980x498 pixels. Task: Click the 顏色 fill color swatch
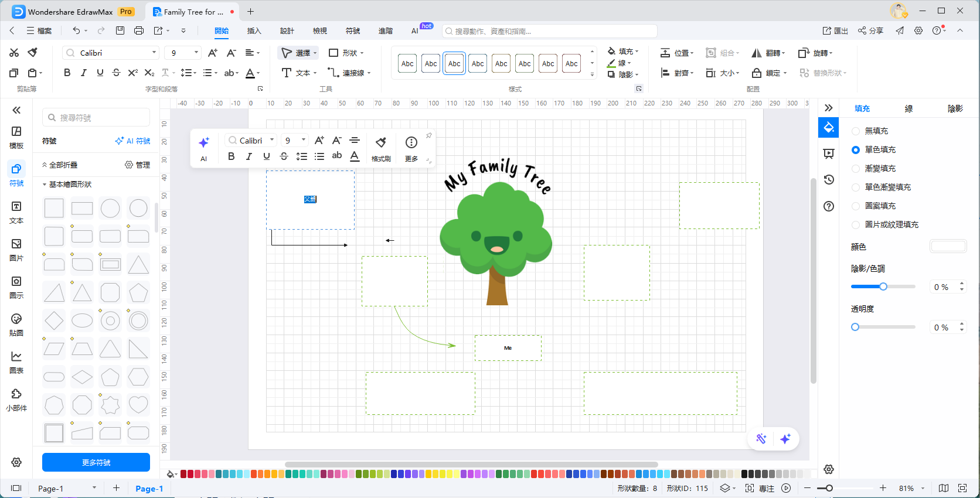coord(948,247)
